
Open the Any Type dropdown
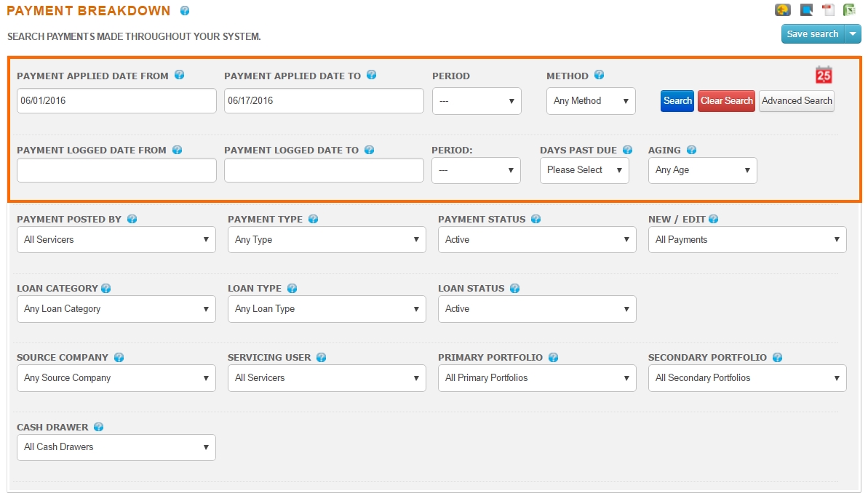pos(327,239)
